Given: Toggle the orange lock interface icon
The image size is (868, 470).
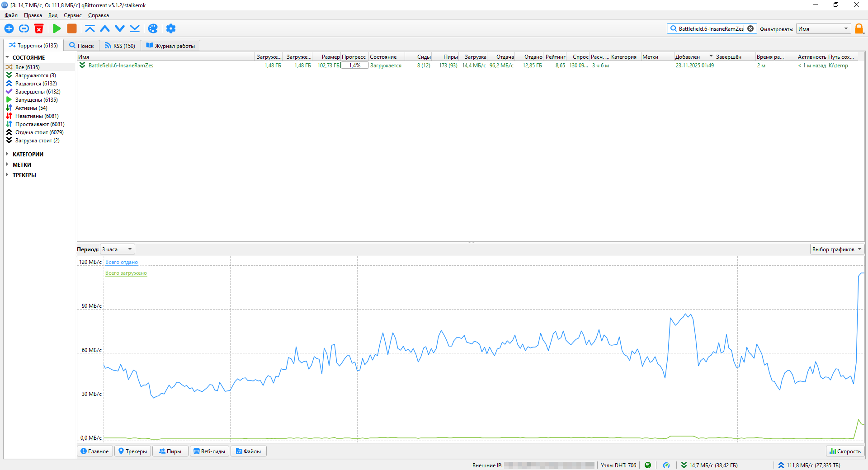Looking at the screenshot, I should coord(859,29).
